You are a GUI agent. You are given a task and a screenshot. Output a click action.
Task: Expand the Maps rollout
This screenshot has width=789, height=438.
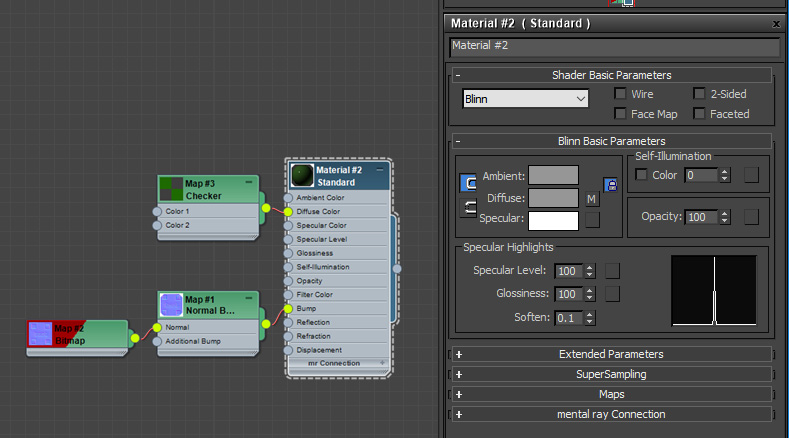(612, 394)
